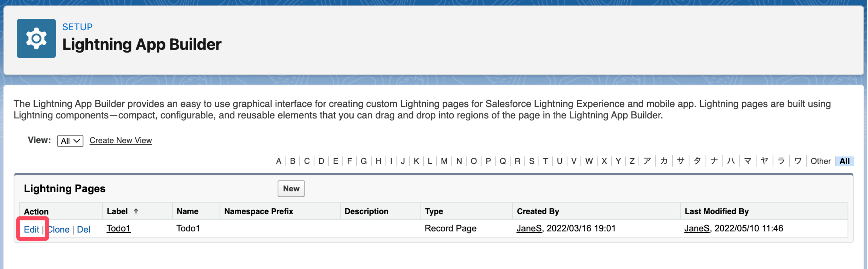This screenshot has height=269, width=868.
Task: Sort by the Description column header
Action: (366, 211)
